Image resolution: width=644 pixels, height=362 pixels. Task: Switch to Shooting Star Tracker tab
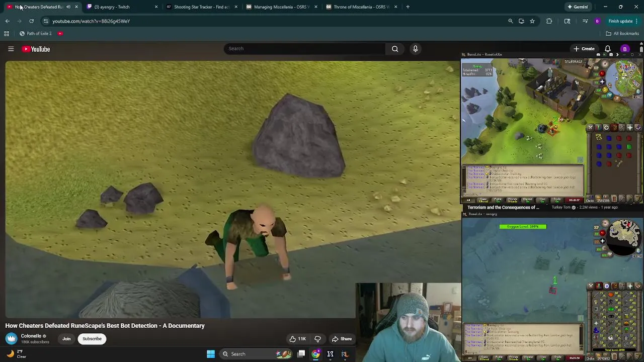coord(201,7)
